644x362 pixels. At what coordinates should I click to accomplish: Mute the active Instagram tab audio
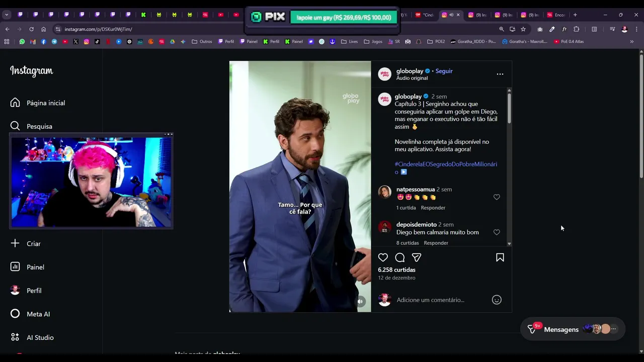[451, 15]
